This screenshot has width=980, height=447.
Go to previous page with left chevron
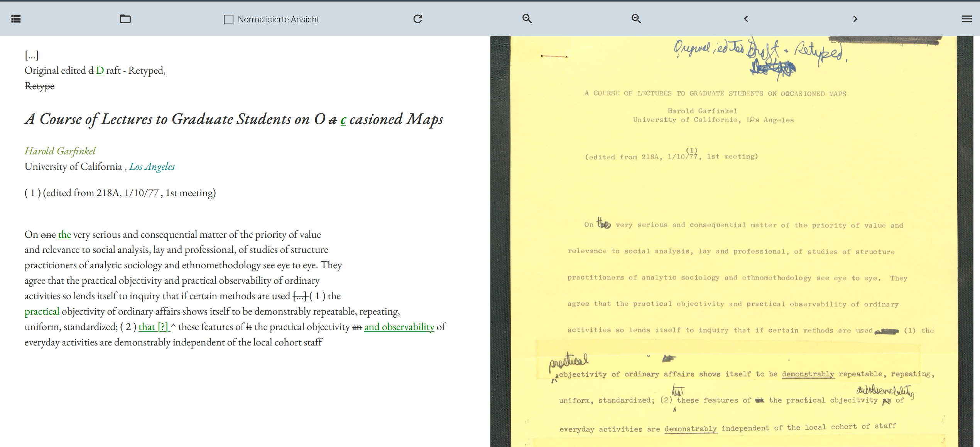pos(746,19)
